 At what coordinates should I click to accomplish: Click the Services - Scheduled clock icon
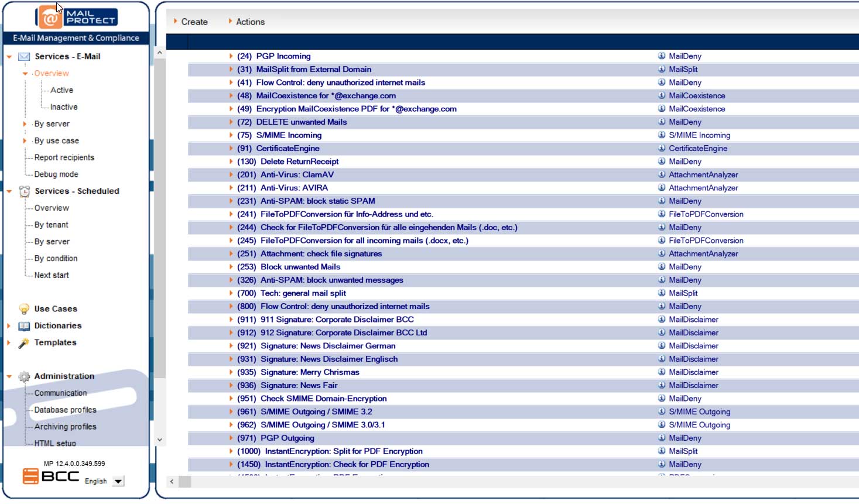click(24, 191)
